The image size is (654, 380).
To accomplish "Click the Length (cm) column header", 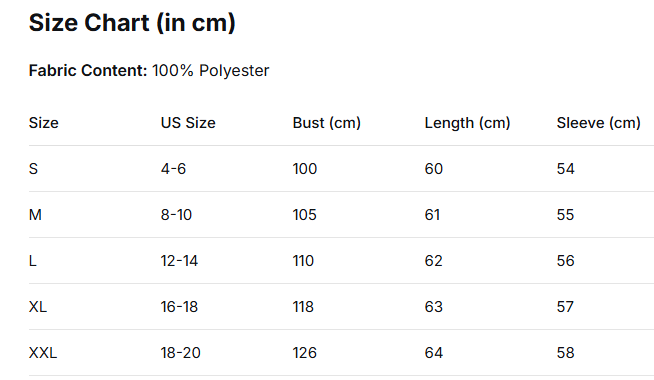I will click(x=467, y=123).
